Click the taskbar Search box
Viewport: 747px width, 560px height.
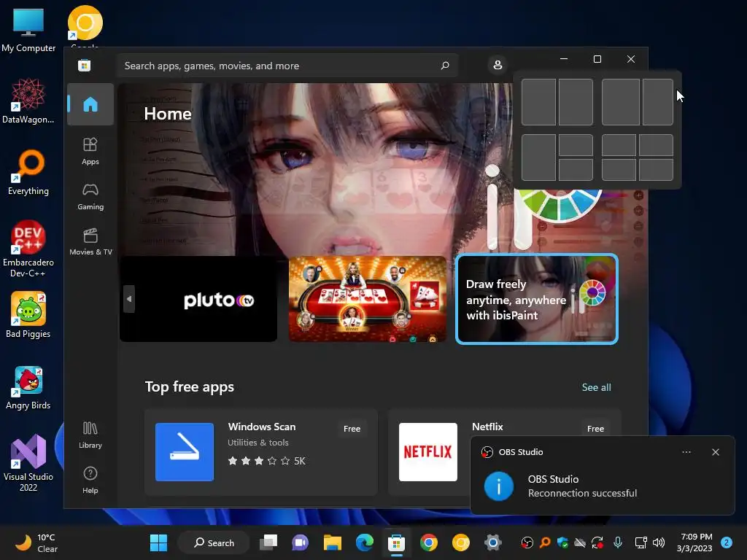click(x=214, y=542)
